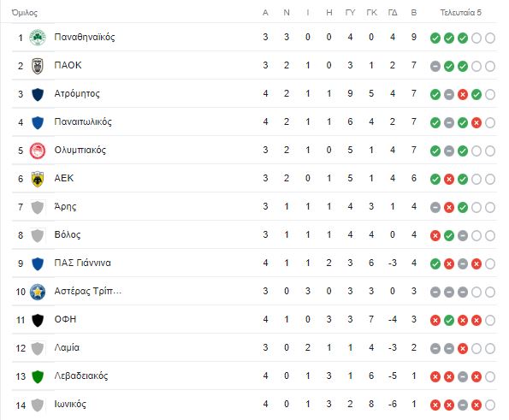Click the Παναθηναϊκός club crest
This screenshot has height=420, width=509.
[38, 38]
